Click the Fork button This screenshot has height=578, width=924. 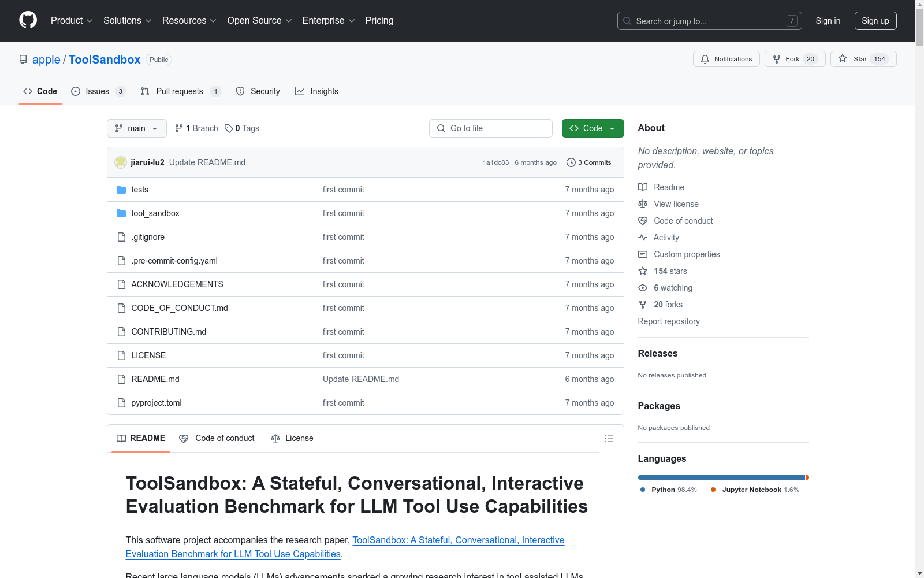point(795,59)
